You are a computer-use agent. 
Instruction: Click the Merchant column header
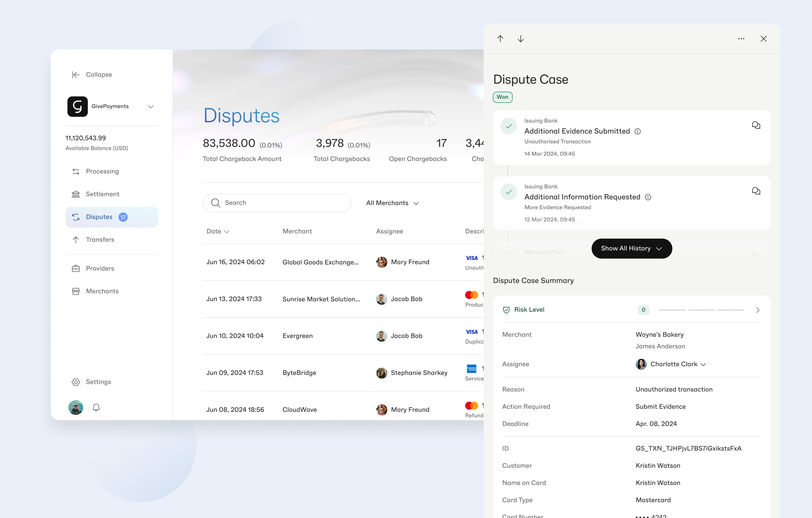pyautogui.click(x=297, y=231)
